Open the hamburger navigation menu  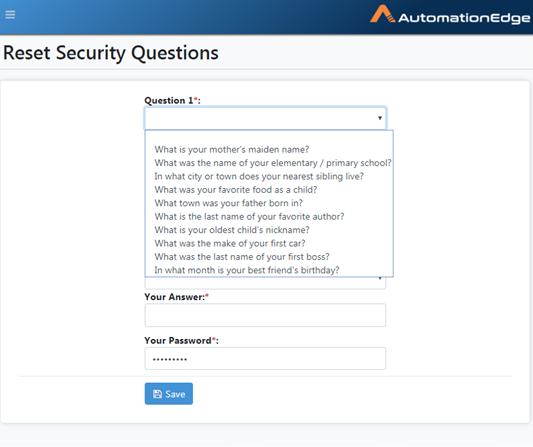coord(10,15)
